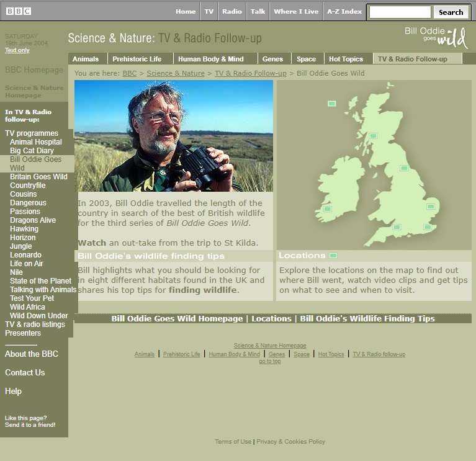Click the BBC breadcrumb link
Viewport: 476px width, 461px height.
(x=129, y=73)
